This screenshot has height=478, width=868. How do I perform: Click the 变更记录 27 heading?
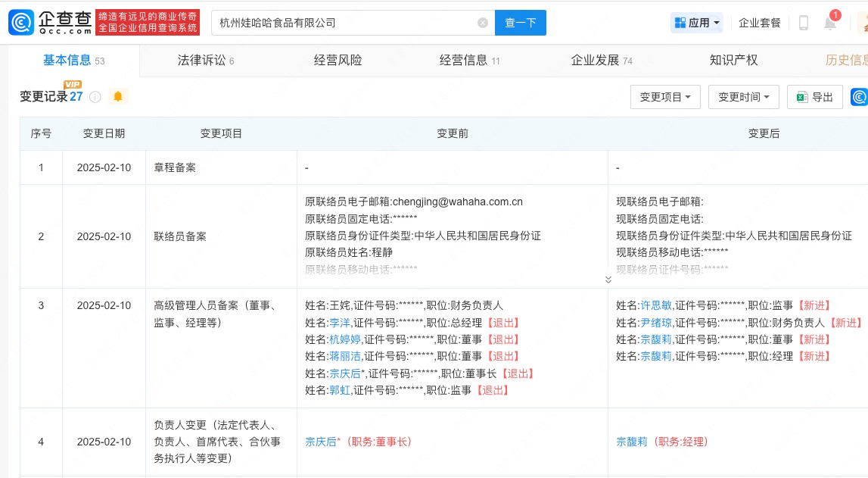click(51, 97)
